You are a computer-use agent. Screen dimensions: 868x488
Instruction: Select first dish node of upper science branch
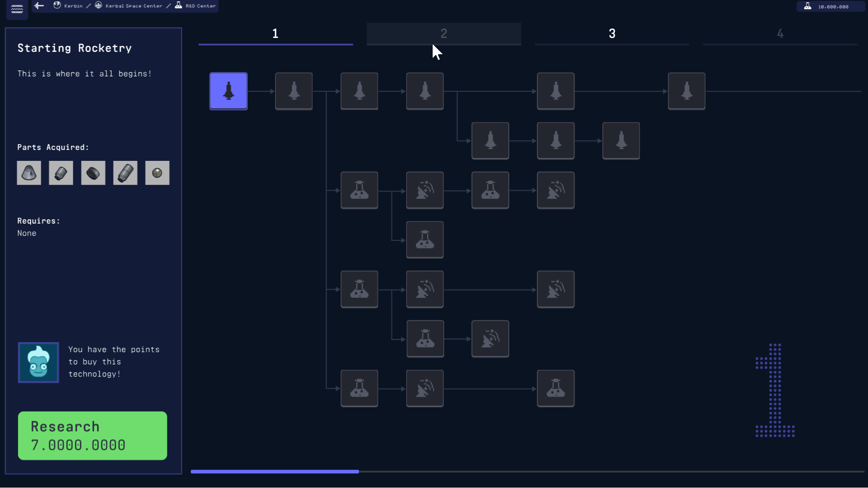pyautogui.click(x=425, y=190)
